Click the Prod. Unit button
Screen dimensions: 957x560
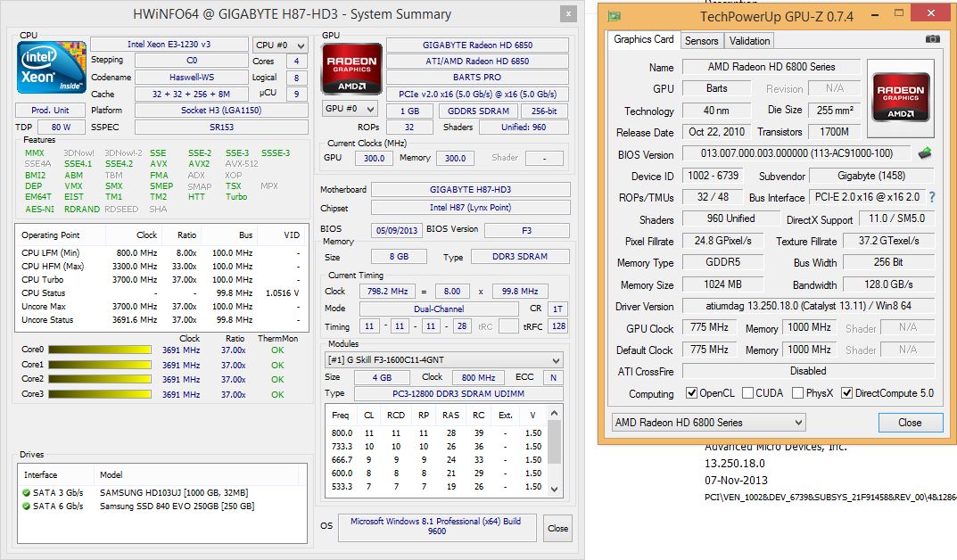pyautogui.click(x=50, y=111)
